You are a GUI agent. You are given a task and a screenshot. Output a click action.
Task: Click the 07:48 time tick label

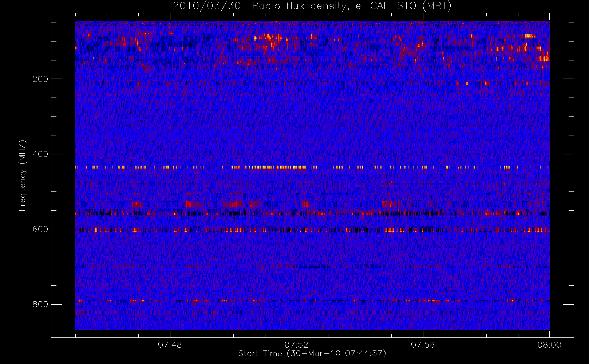170,345
